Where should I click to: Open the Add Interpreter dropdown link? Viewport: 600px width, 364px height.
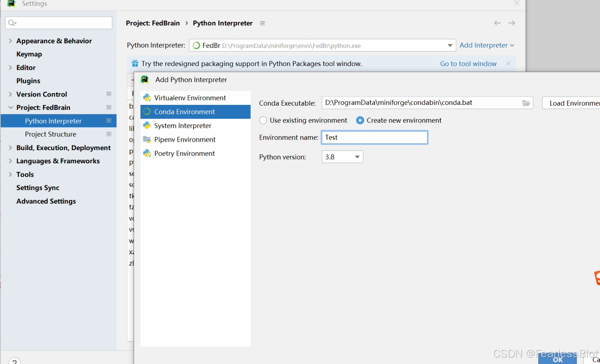[487, 45]
